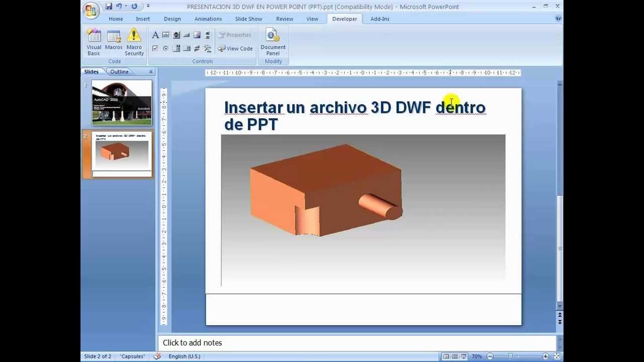Insert a Toggle Button control
644x362 pixels.
[x=197, y=49]
